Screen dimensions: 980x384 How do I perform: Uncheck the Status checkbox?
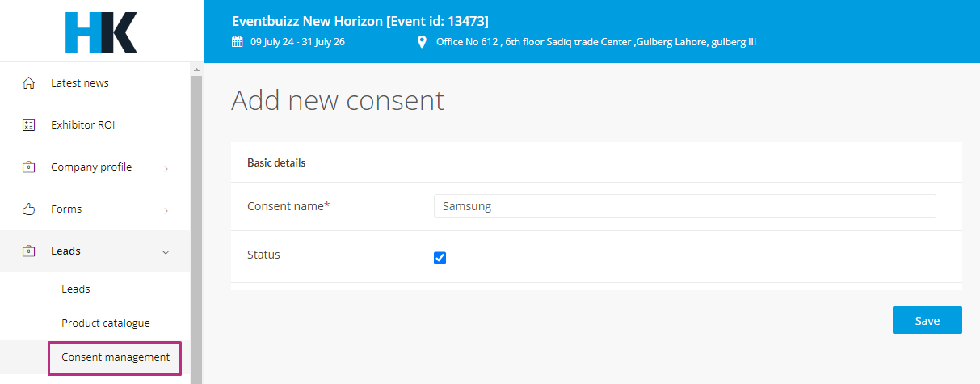pos(440,258)
